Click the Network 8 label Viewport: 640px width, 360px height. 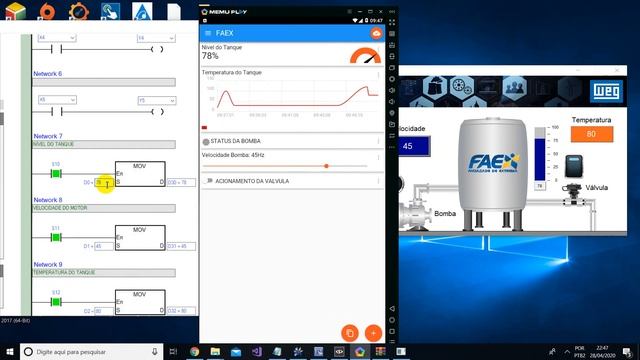tap(48, 200)
